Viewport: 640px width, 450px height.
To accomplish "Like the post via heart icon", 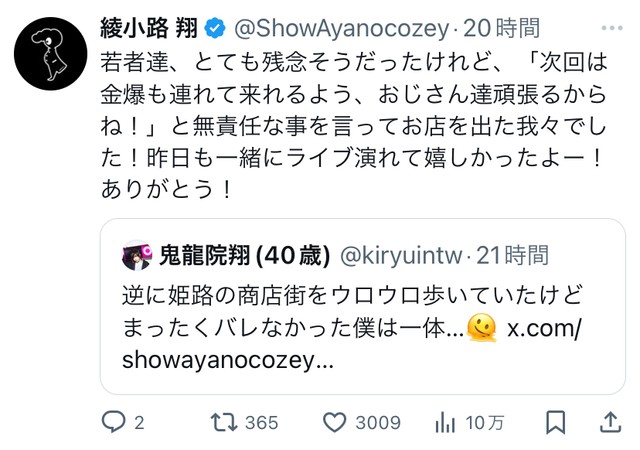I will [x=335, y=422].
